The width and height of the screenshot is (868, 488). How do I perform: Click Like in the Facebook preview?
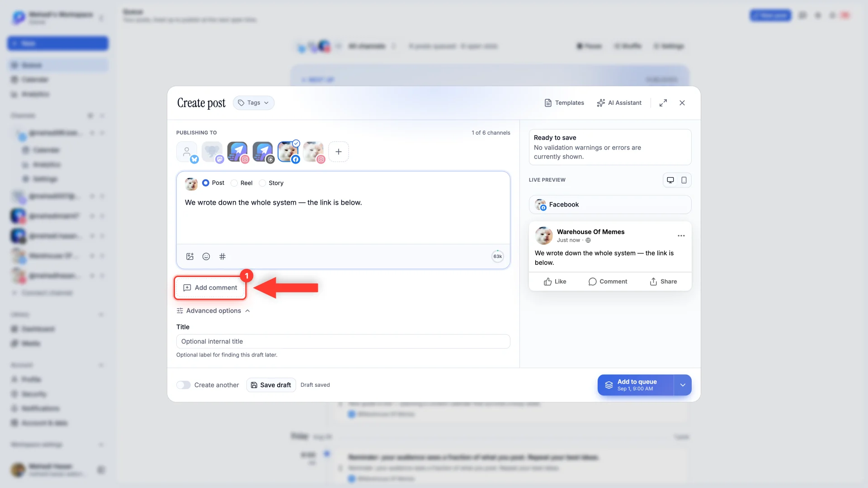pos(555,282)
